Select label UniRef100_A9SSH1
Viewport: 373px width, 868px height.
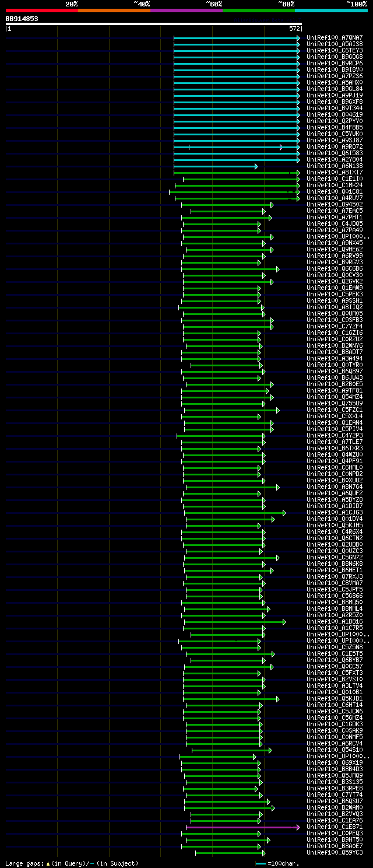(335, 301)
